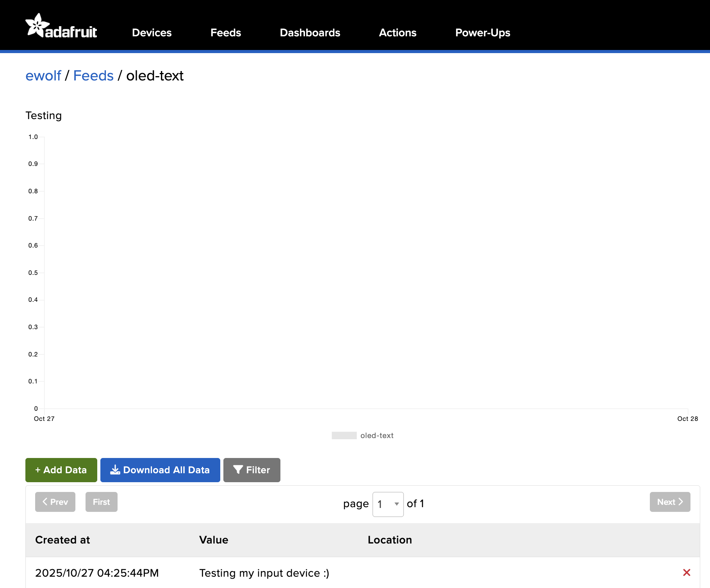Viewport: 710px width, 588px height.
Task: Click the Feeds breadcrumb link
Action: [93, 76]
